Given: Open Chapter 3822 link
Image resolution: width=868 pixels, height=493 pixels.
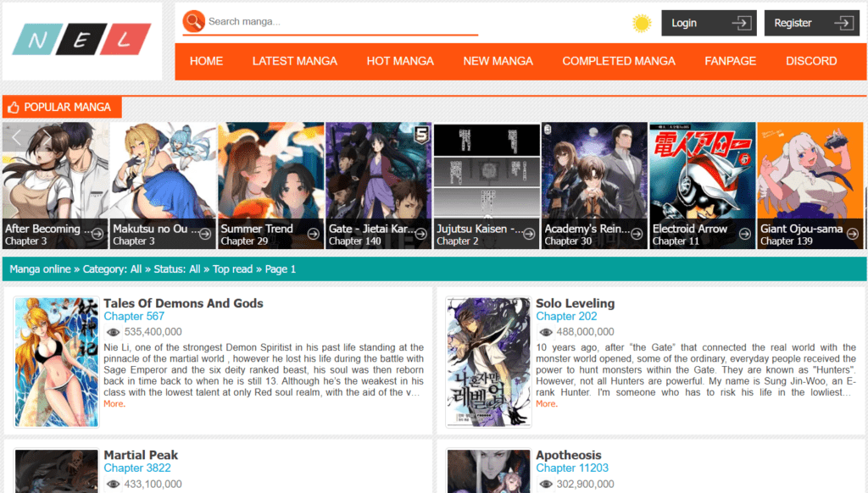Looking at the screenshot, I should coord(137,468).
